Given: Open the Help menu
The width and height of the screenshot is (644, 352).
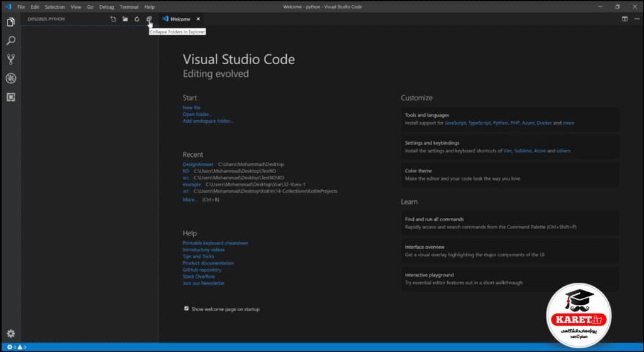Looking at the screenshot, I should [x=150, y=7].
